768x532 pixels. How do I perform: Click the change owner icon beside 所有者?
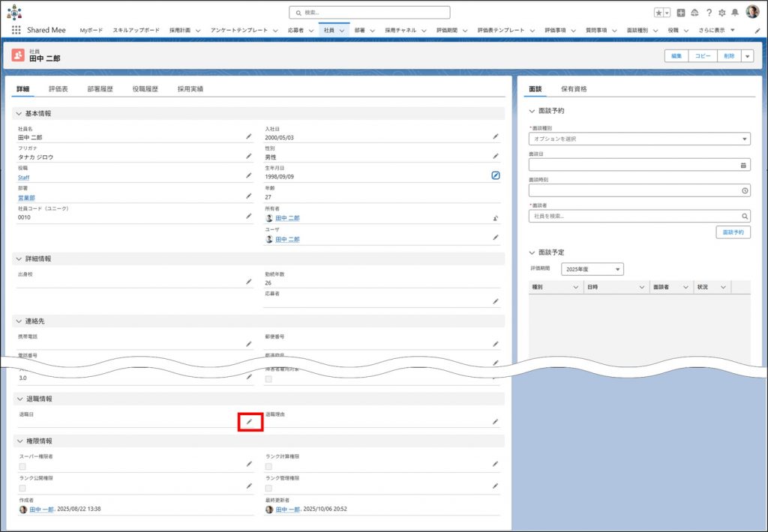[495, 218]
